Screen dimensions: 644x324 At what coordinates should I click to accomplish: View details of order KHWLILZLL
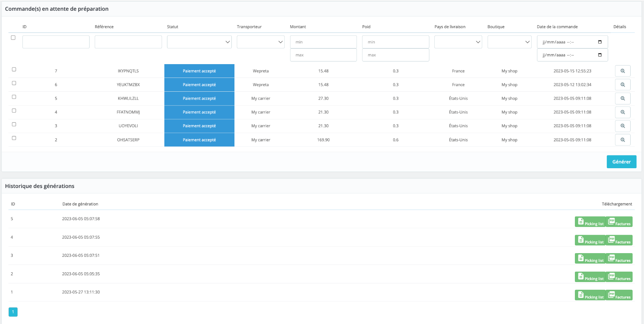623,98
